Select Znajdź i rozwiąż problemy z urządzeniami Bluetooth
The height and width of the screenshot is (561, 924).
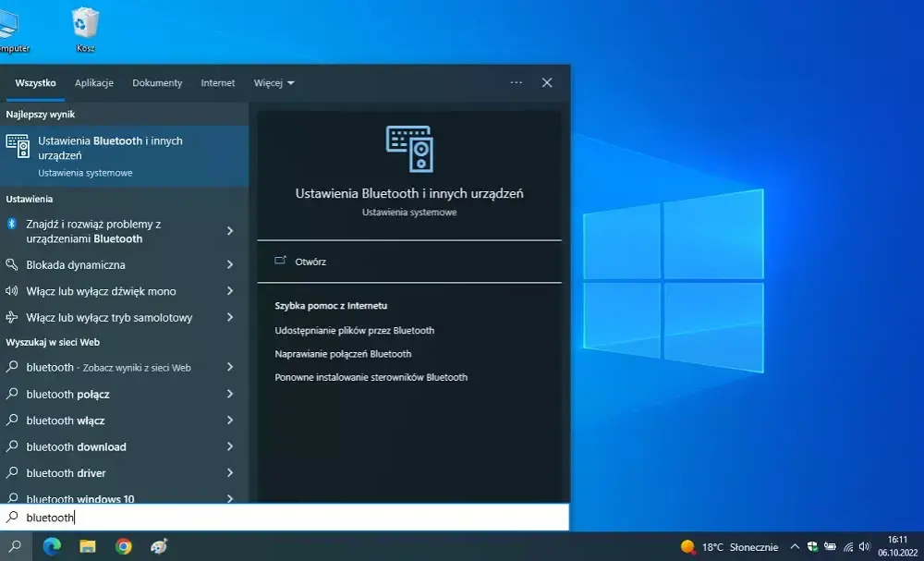[x=125, y=231]
